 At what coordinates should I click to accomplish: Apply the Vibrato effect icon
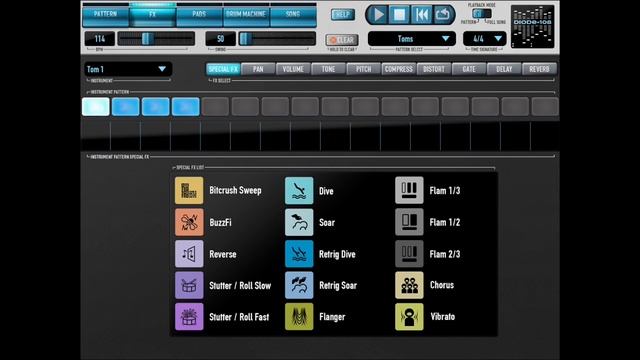click(x=409, y=317)
